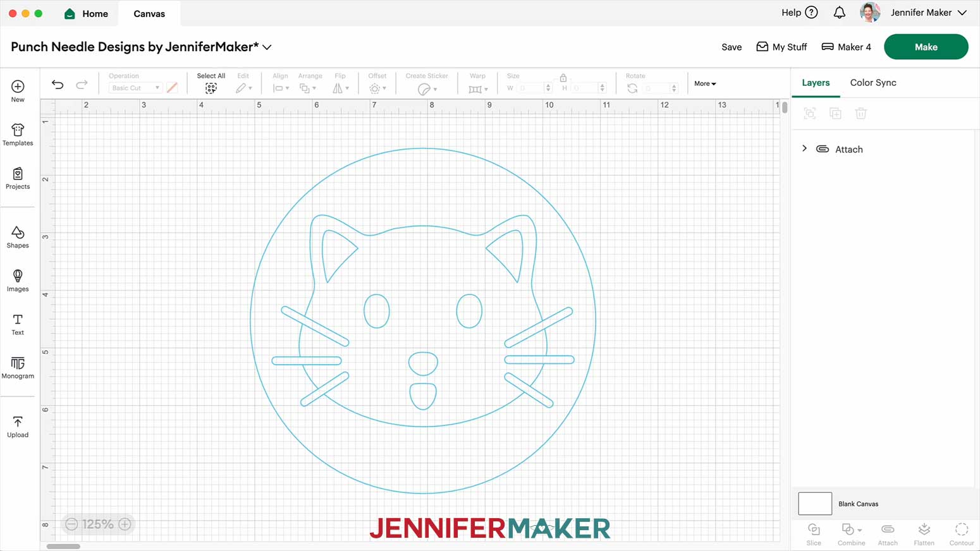This screenshot has height=551, width=980.
Task: Open the Edit tool dropdown
Action: pyautogui.click(x=244, y=88)
